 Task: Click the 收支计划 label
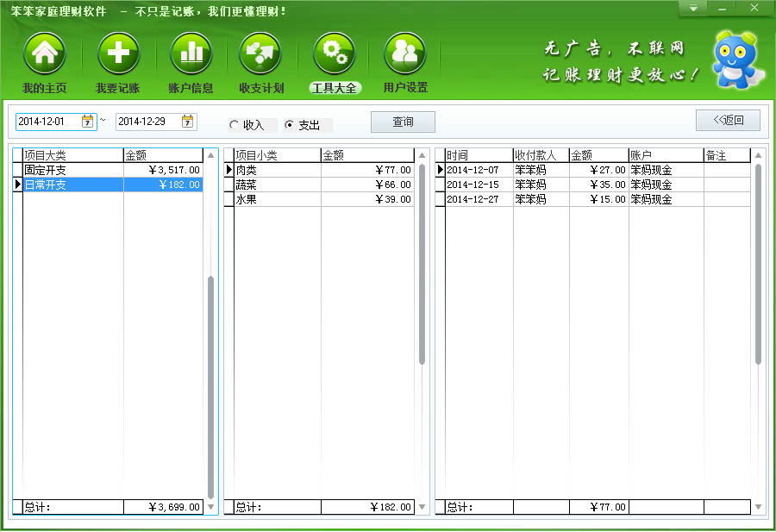tap(261, 88)
